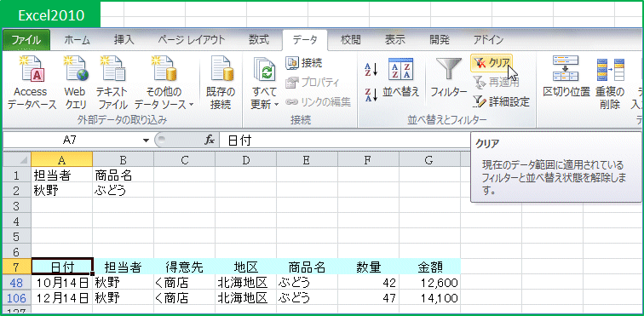This screenshot has width=644, height=316.
Task: Select column F header
Action: 368,160
